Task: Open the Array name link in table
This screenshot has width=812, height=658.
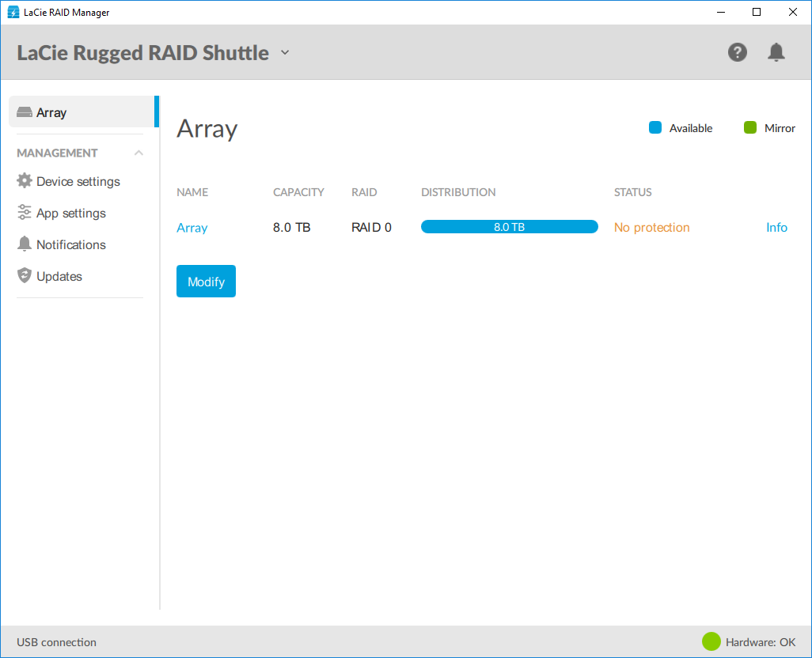Action: (192, 228)
